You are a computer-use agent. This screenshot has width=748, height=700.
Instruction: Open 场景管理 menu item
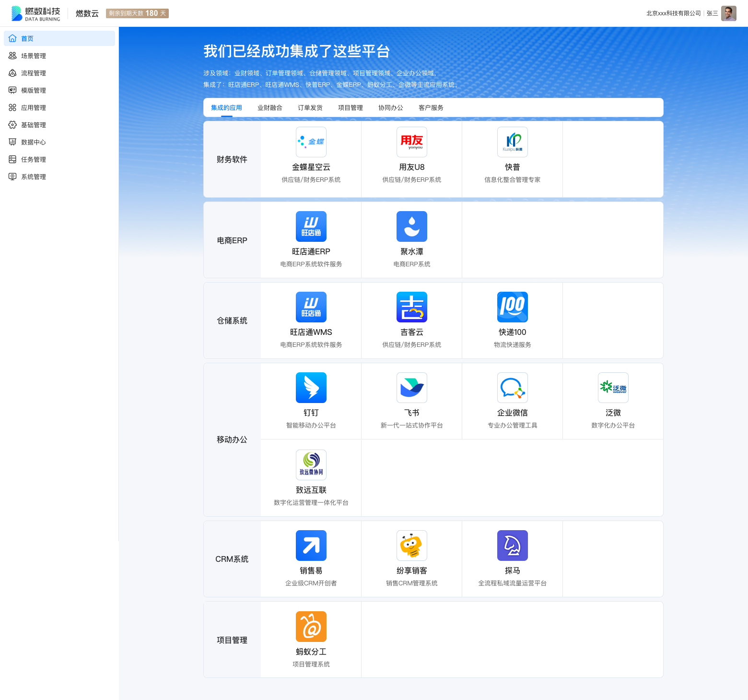(x=59, y=56)
